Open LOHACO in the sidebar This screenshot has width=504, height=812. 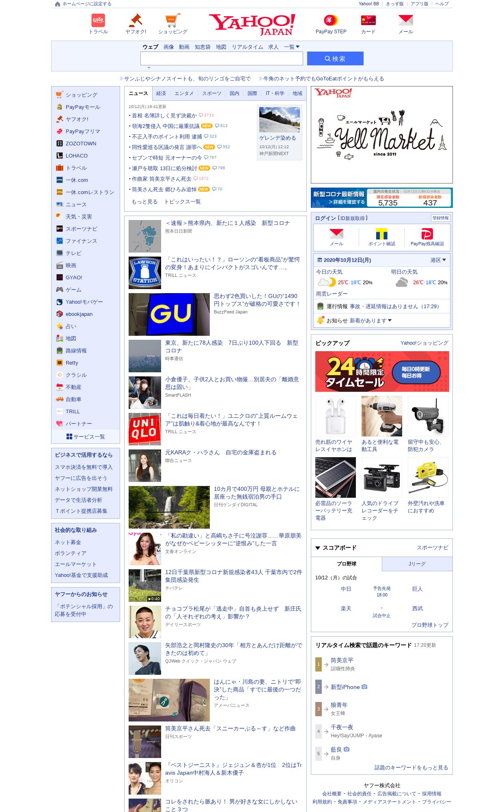pyautogui.click(x=76, y=156)
